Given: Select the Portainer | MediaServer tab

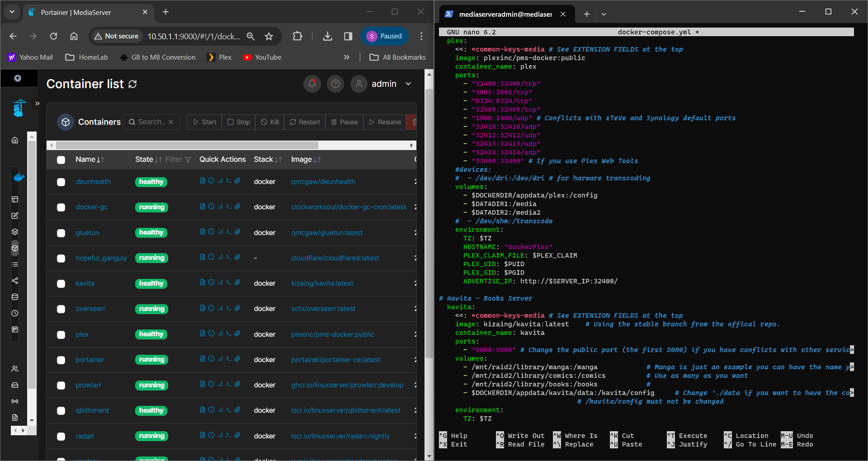Looking at the screenshot, I should point(88,12).
